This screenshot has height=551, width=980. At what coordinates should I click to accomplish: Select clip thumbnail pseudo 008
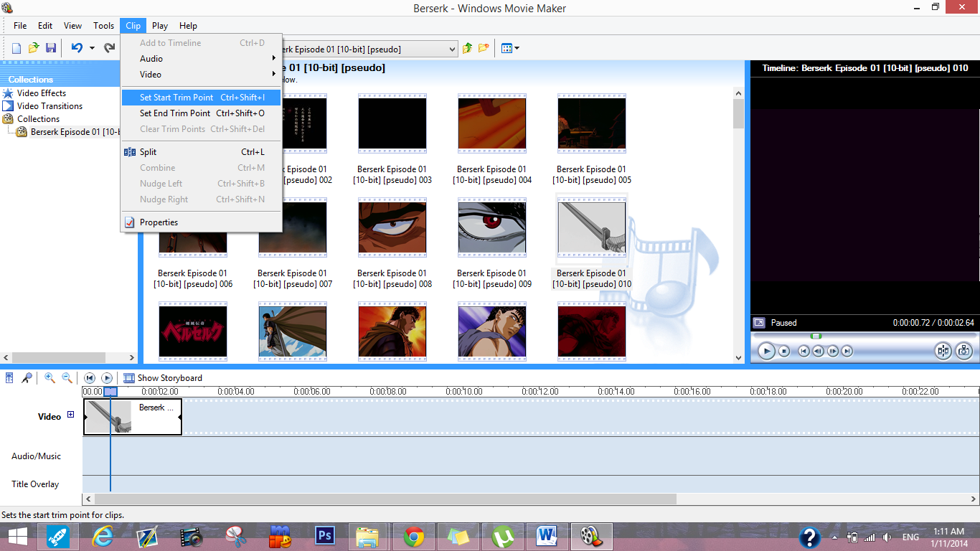pyautogui.click(x=392, y=228)
